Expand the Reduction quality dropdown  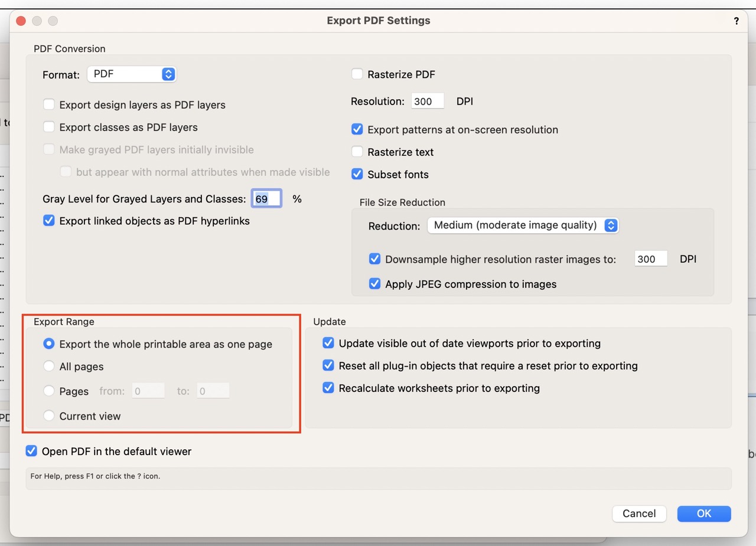tap(523, 225)
